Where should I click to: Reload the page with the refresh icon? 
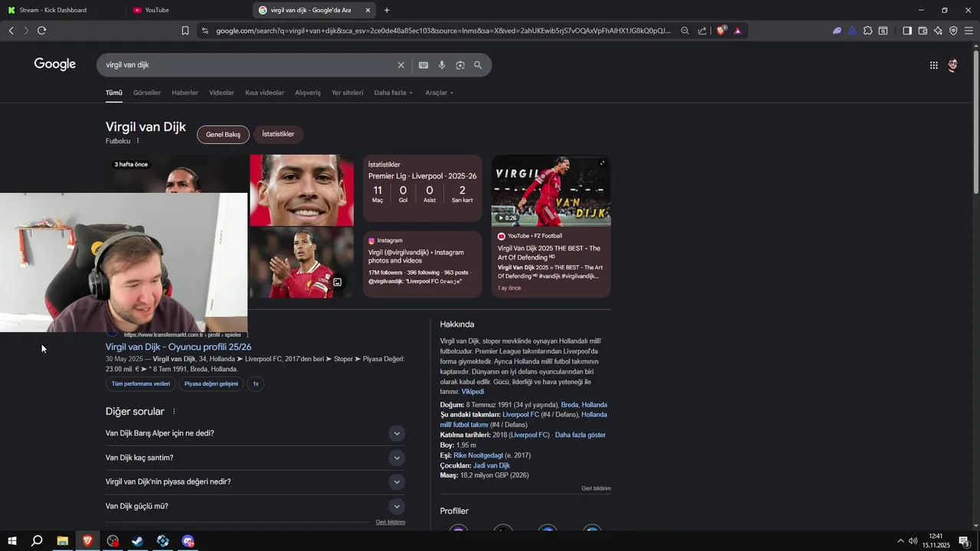(x=41, y=31)
